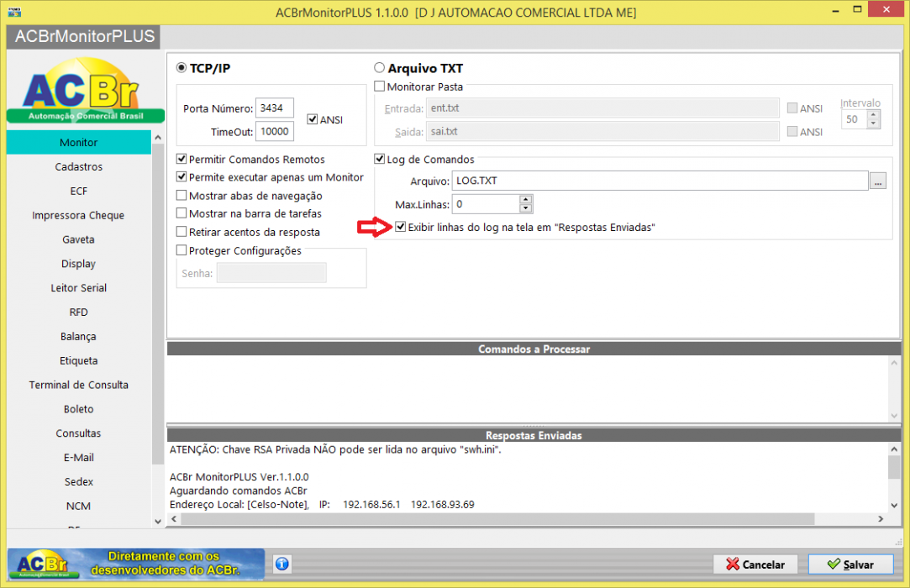
Task: Toggle Permite executar apenas um Monitor
Action: pyautogui.click(x=181, y=176)
